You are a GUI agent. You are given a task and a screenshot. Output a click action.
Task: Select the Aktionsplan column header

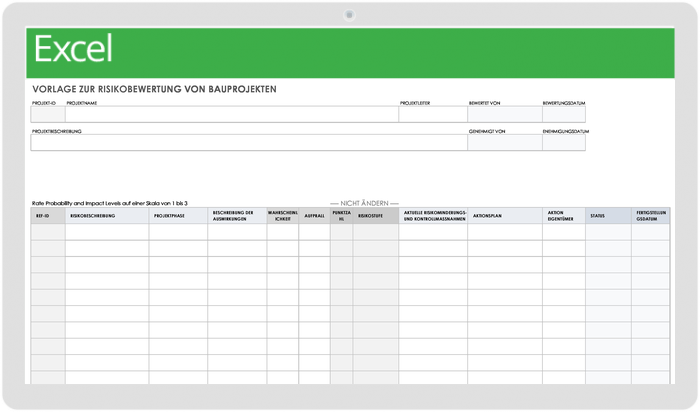coord(505,216)
